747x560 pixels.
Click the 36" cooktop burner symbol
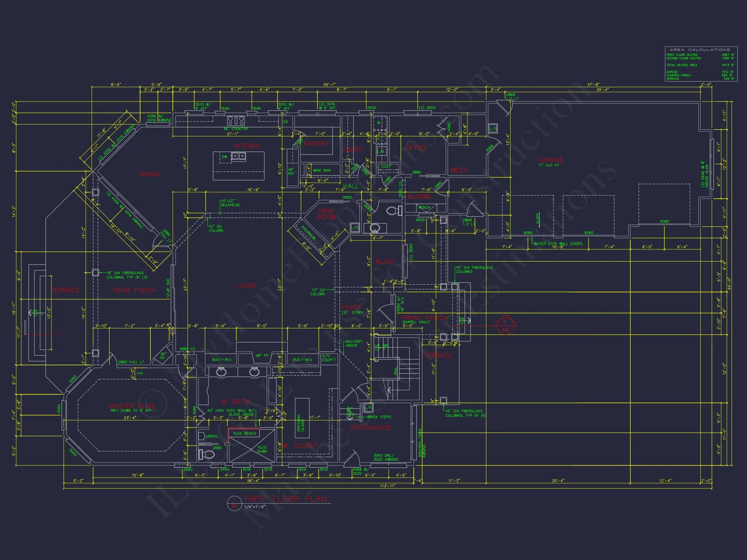coord(236,121)
